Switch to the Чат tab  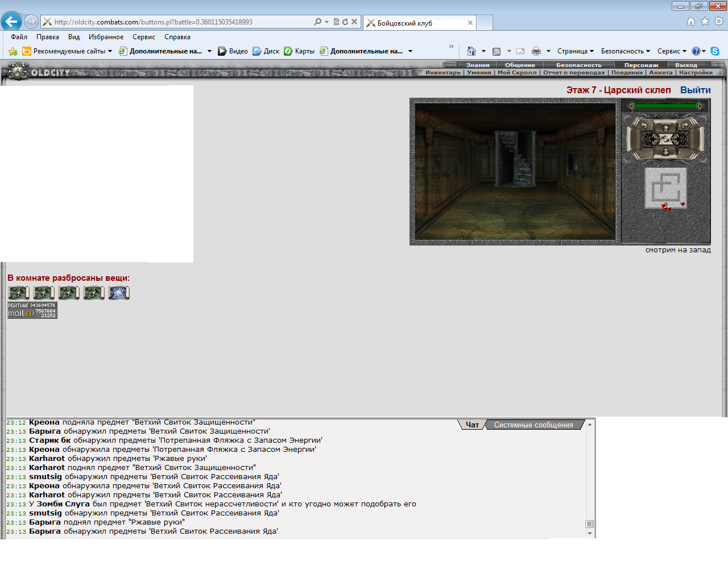point(472,425)
